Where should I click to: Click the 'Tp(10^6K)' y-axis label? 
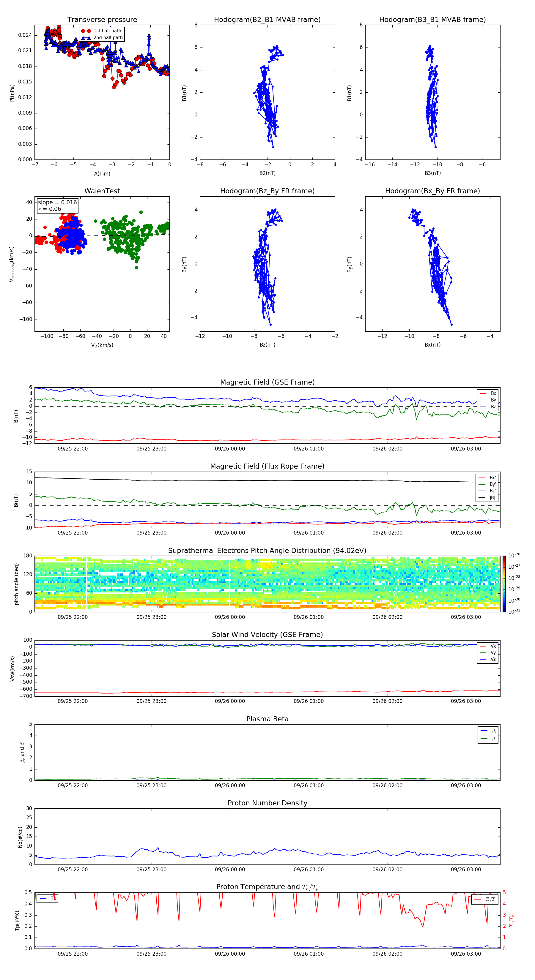click(x=17, y=921)
